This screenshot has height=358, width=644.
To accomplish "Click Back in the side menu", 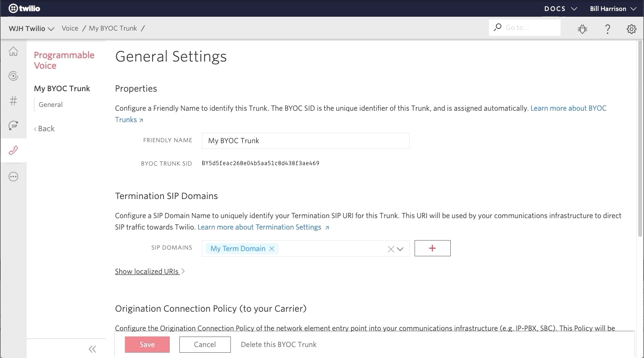I will click(x=44, y=128).
